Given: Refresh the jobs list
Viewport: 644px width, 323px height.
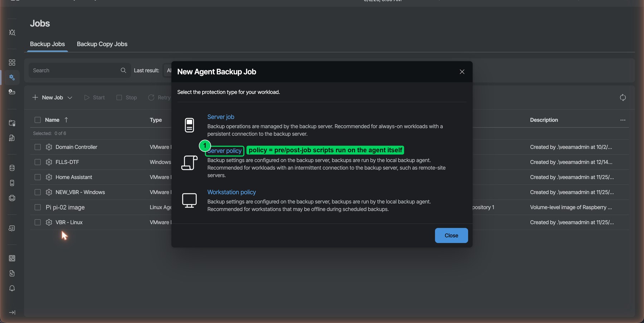Looking at the screenshot, I should [623, 98].
